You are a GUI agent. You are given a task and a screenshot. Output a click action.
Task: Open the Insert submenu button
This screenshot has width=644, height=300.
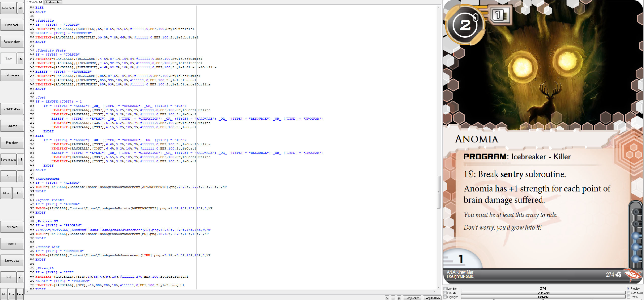pos(12,244)
